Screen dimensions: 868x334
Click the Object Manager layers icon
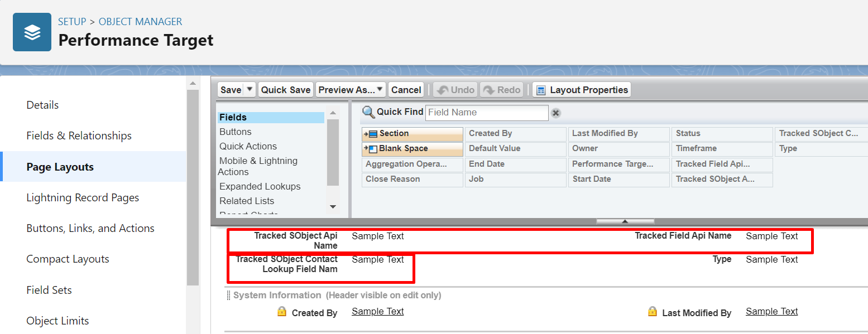pyautogui.click(x=32, y=32)
